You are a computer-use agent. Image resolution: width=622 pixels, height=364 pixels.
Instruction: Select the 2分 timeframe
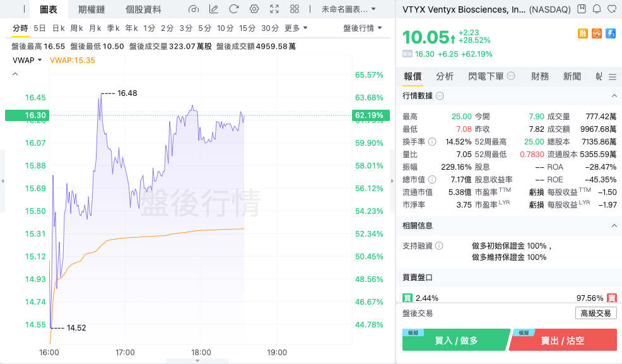point(167,28)
